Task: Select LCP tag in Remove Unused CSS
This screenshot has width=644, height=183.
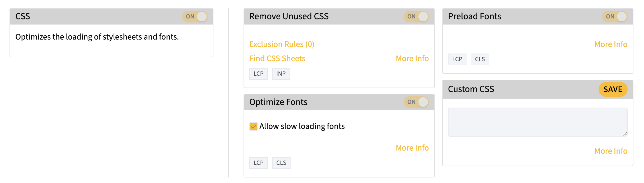Action: click(259, 74)
